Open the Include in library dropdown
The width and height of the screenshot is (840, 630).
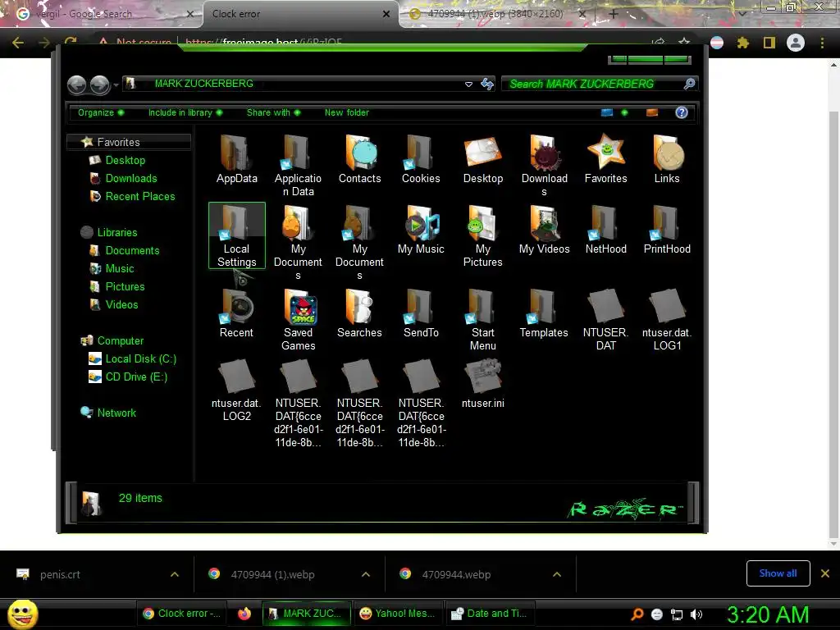(185, 112)
